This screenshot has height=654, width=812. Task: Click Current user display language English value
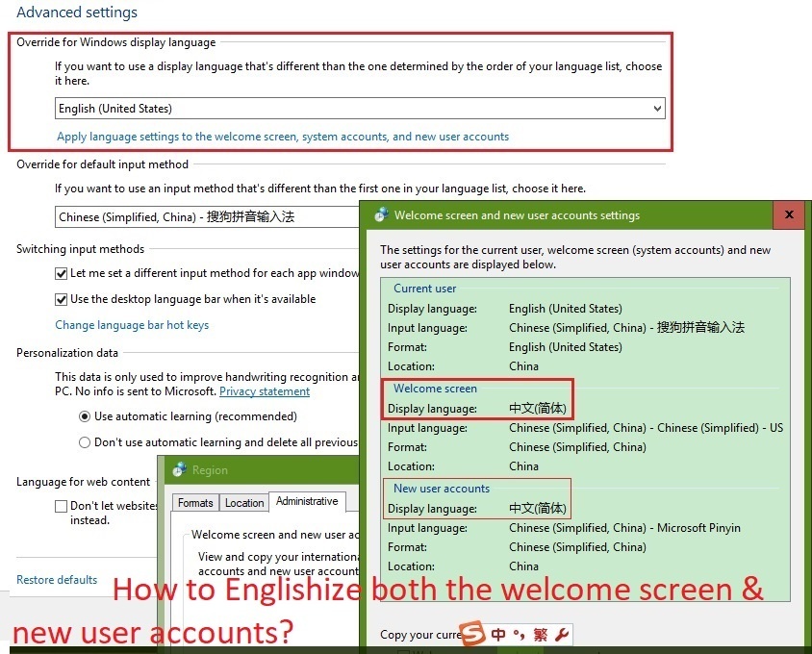[x=566, y=309]
